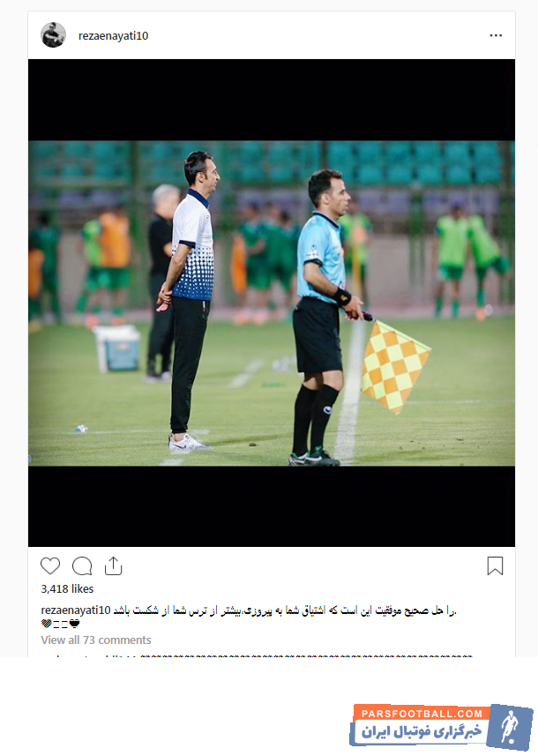View the 3,418 likes list
This screenshot has width=538, height=756.
[x=68, y=588]
